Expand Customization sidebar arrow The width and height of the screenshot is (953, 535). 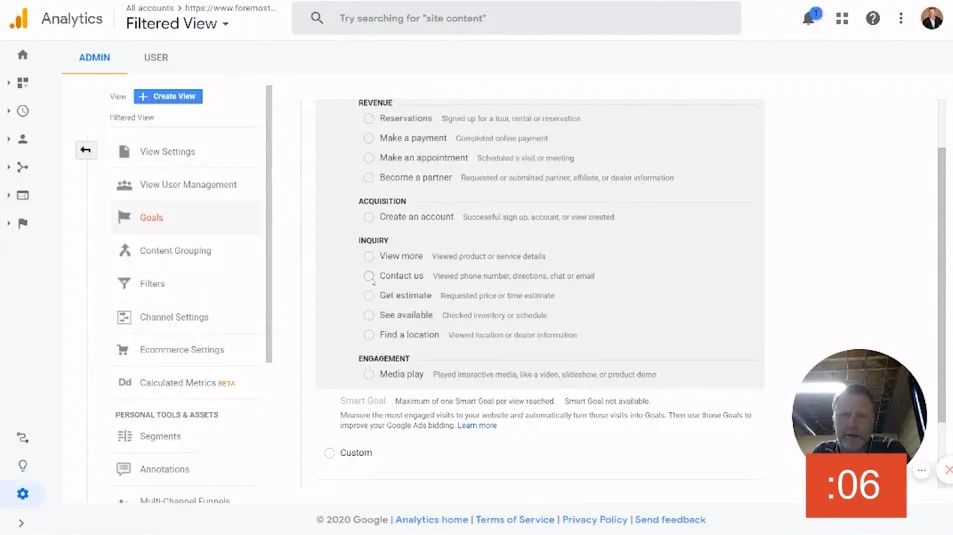click(x=9, y=83)
